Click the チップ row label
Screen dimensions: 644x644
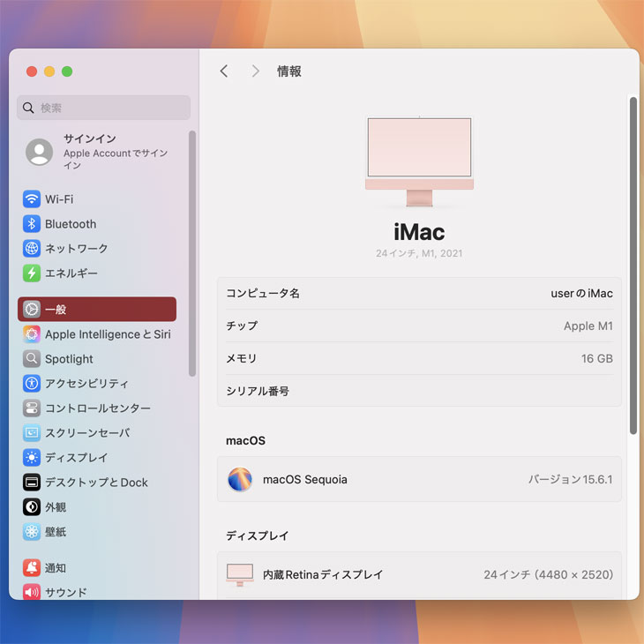(242, 326)
